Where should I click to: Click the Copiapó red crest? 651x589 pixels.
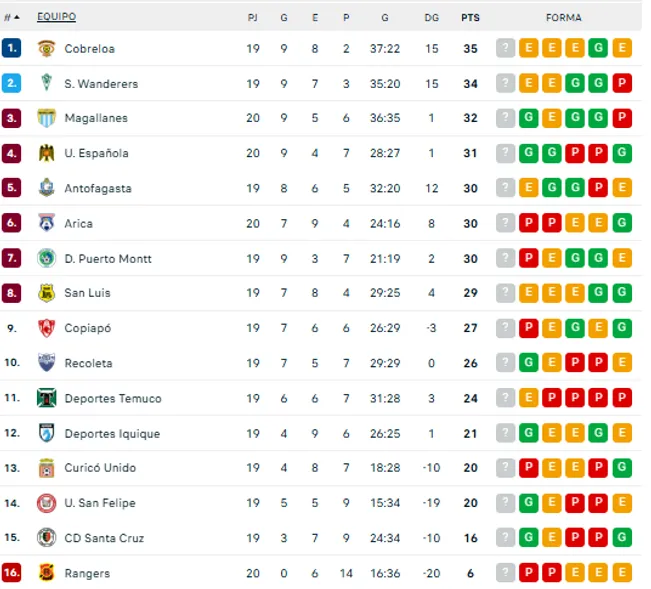[x=46, y=328]
